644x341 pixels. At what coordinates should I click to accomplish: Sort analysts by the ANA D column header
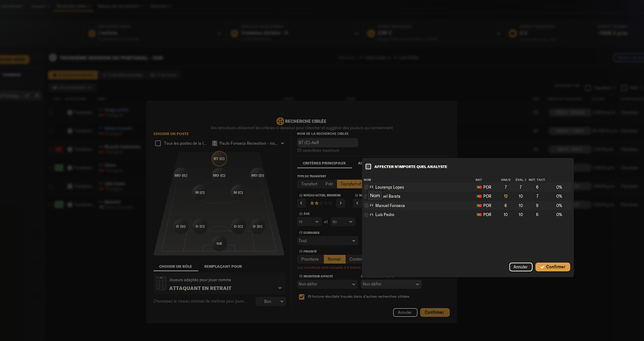[x=506, y=180]
